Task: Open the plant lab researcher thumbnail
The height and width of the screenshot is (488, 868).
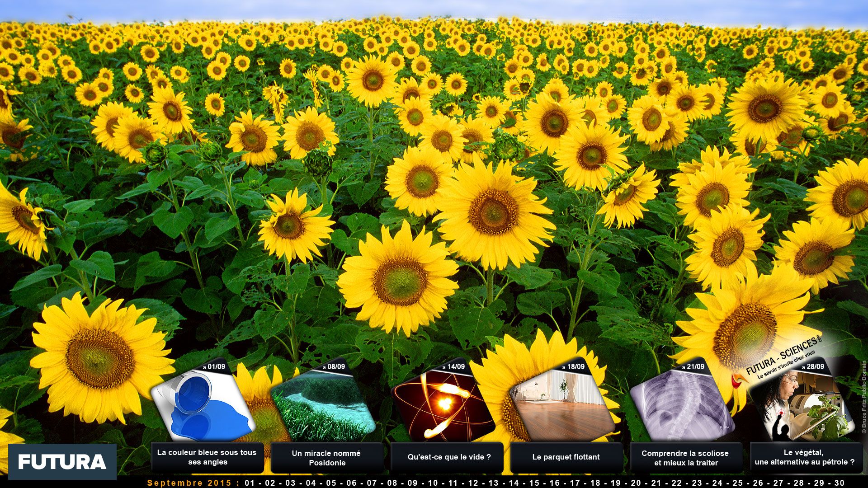Action: coord(802,406)
